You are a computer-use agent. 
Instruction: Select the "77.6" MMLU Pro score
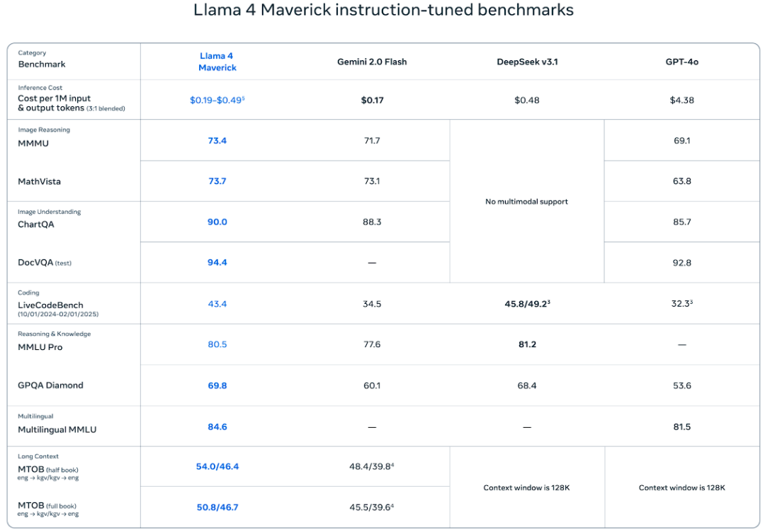point(372,344)
